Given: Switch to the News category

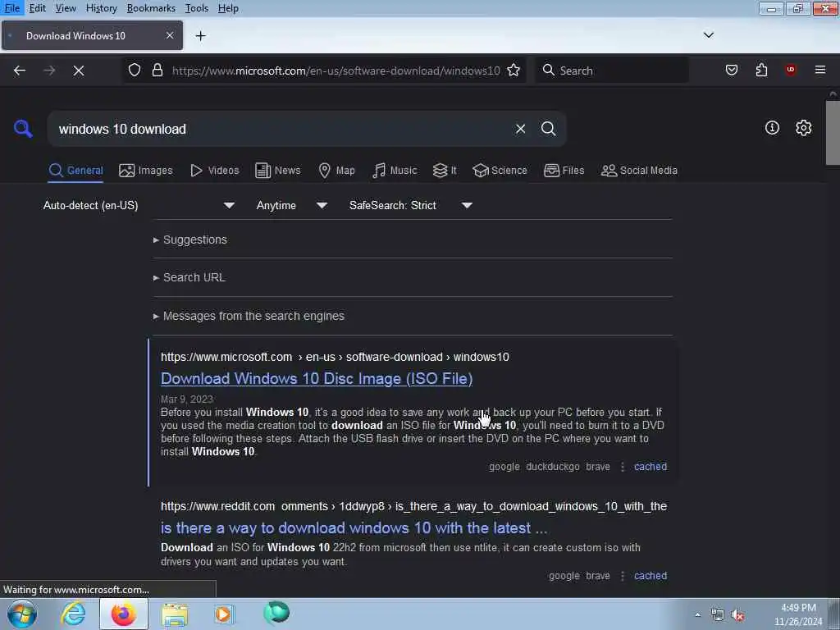Looking at the screenshot, I should click(278, 171).
